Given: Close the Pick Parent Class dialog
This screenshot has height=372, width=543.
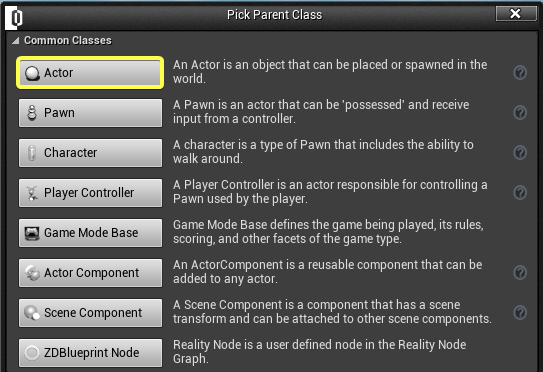Looking at the screenshot, I should tap(515, 14).
